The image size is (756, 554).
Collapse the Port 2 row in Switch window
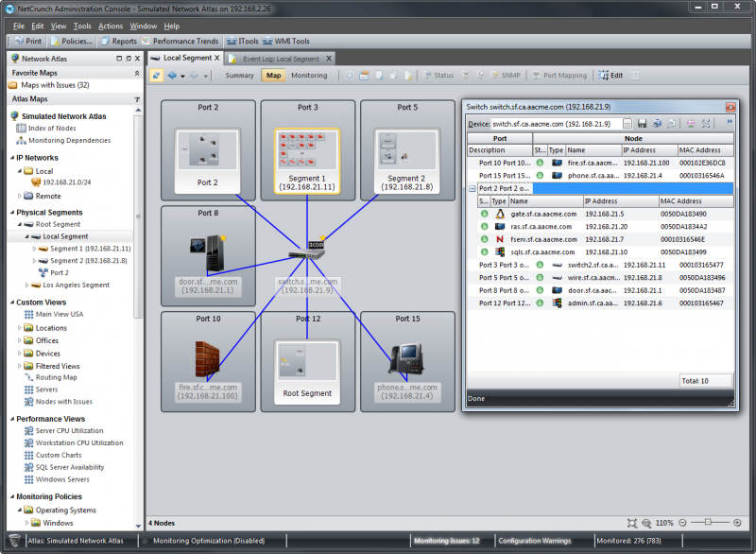472,188
